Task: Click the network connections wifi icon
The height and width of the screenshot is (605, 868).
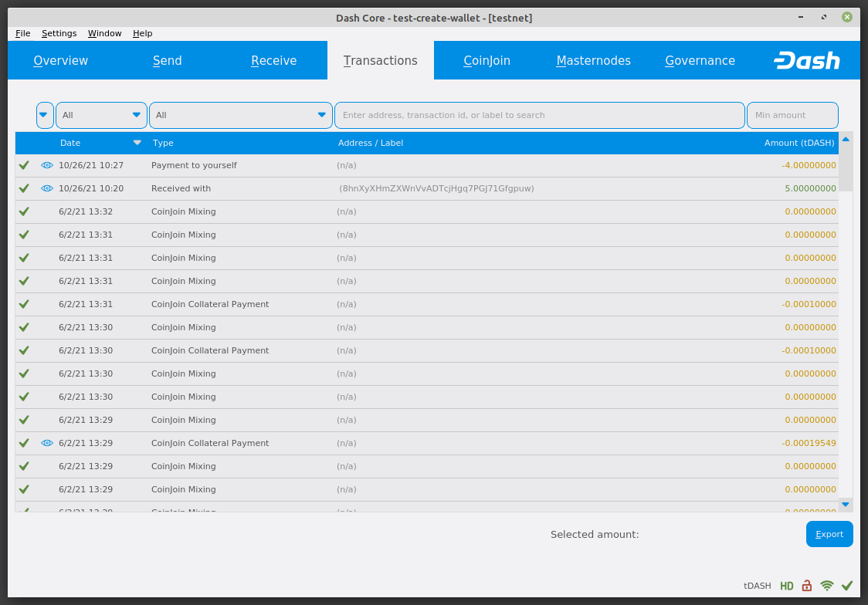Action: point(827,586)
